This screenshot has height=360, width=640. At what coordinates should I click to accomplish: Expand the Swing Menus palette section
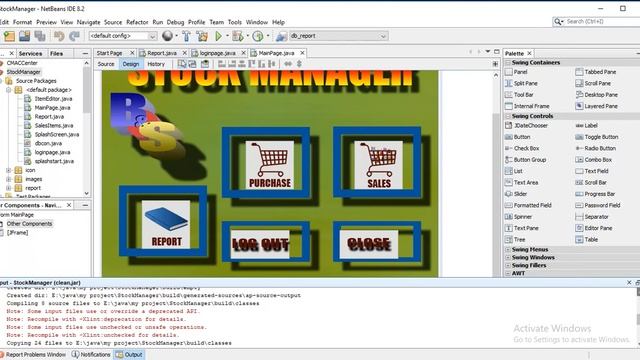(x=508, y=249)
